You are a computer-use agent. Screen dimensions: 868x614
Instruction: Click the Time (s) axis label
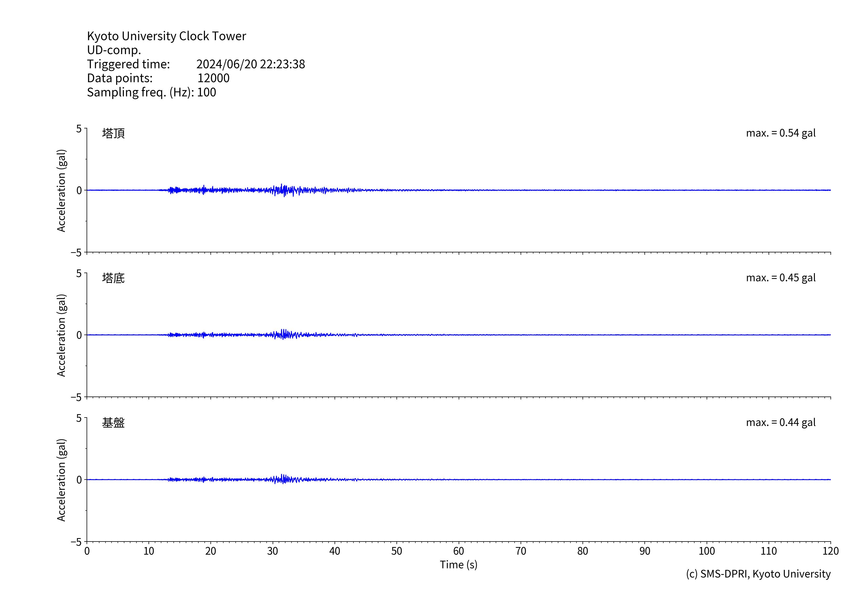point(458,565)
